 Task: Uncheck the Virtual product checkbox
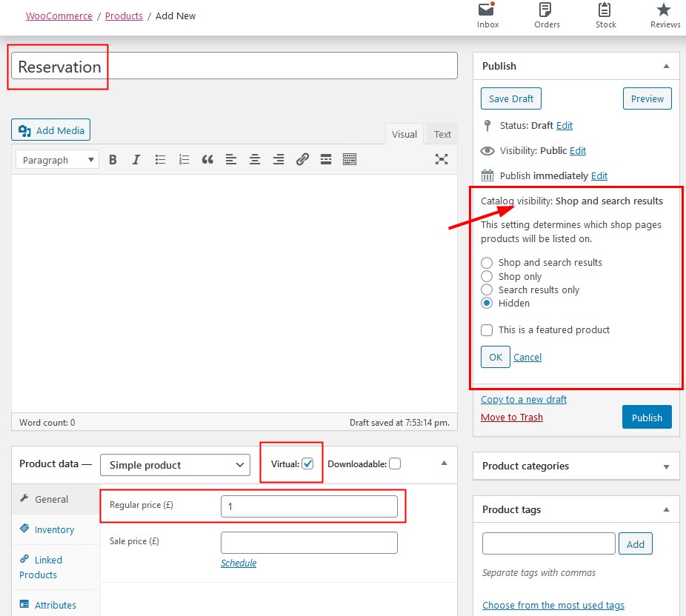pyautogui.click(x=308, y=463)
